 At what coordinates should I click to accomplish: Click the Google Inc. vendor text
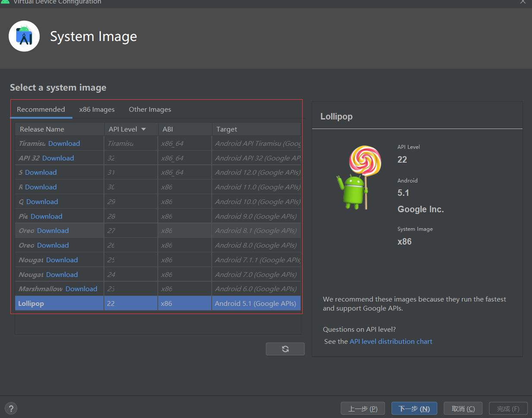(420, 209)
